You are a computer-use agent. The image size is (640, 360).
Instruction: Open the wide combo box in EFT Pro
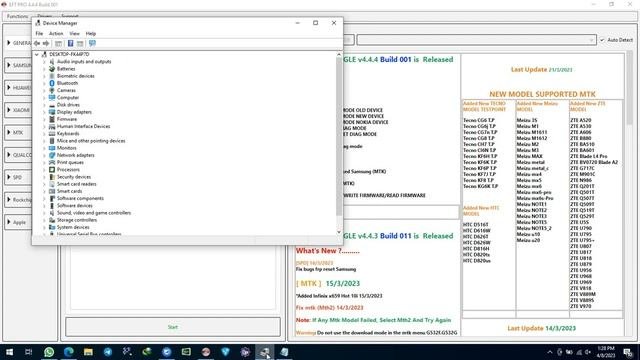click(476, 40)
